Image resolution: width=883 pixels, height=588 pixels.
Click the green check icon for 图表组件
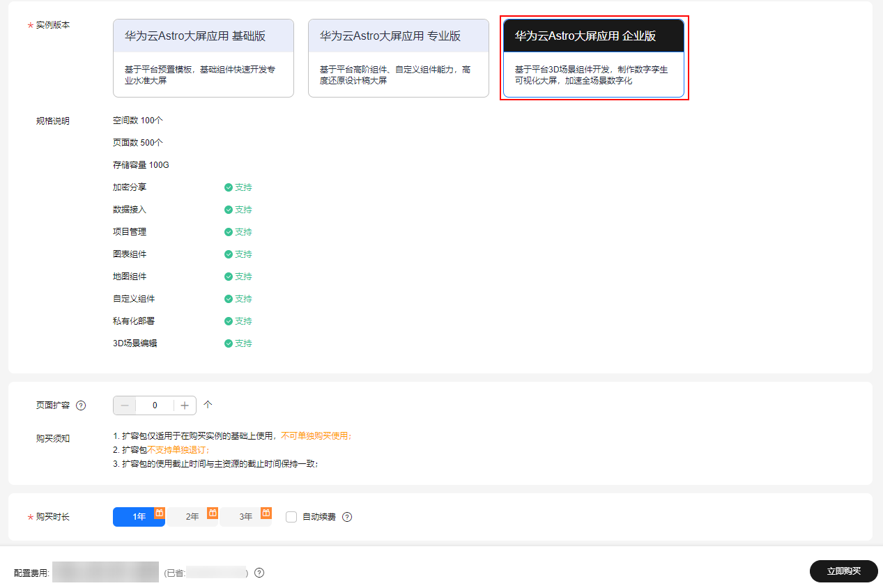tap(229, 254)
